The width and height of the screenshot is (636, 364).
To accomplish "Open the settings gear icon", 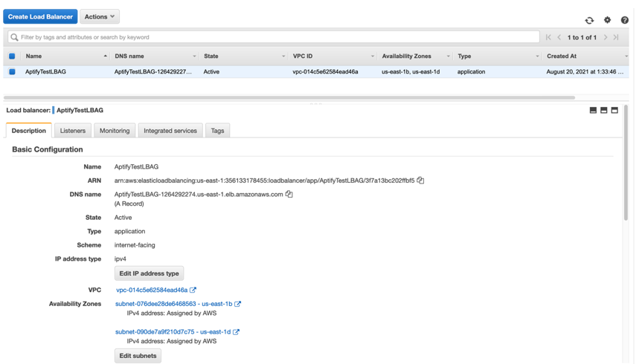I will click(607, 20).
